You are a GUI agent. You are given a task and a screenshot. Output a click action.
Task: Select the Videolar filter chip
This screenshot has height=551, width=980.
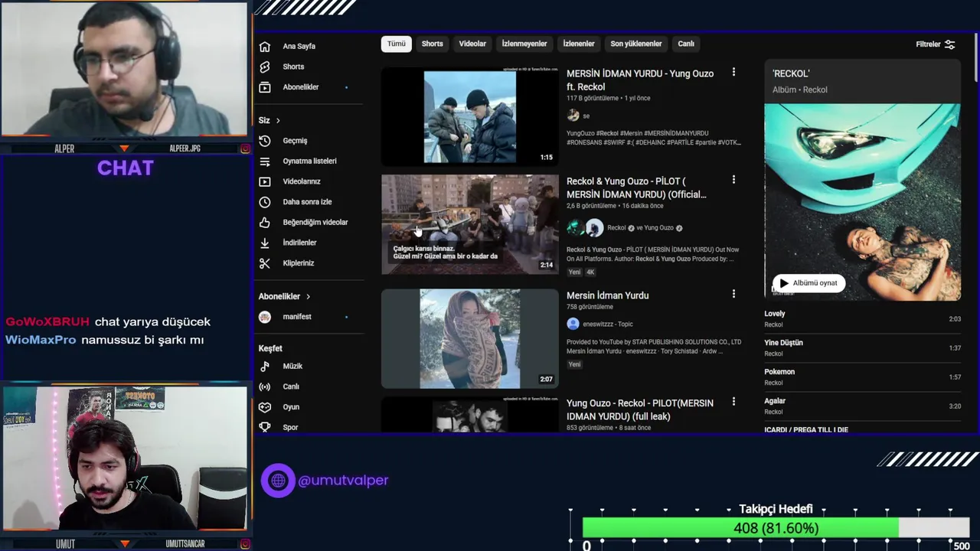point(472,44)
